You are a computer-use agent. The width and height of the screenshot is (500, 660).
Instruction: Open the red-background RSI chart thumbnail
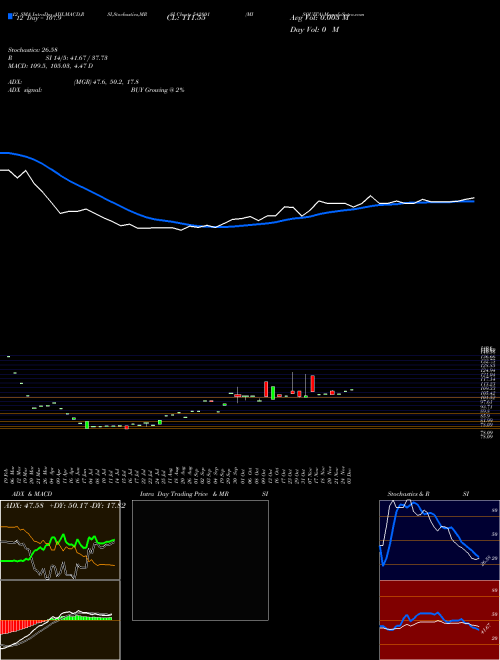(439, 620)
